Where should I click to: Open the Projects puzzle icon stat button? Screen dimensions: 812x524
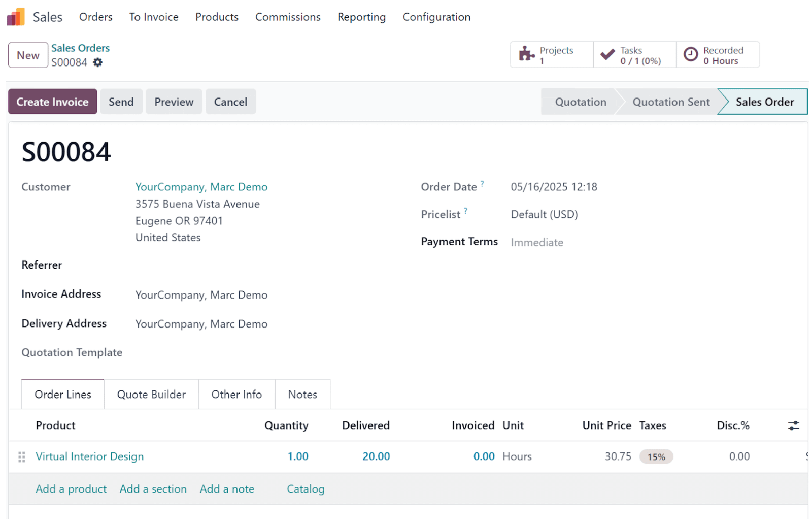[552, 55]
